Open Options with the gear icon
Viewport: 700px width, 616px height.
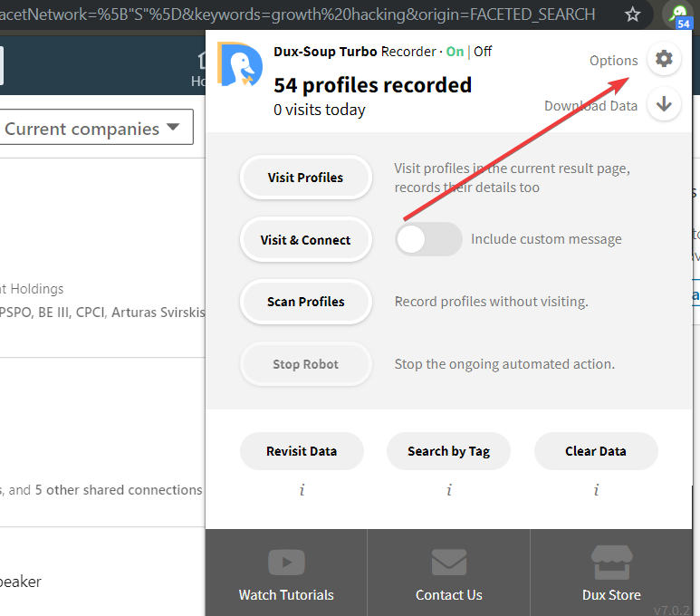664,59
